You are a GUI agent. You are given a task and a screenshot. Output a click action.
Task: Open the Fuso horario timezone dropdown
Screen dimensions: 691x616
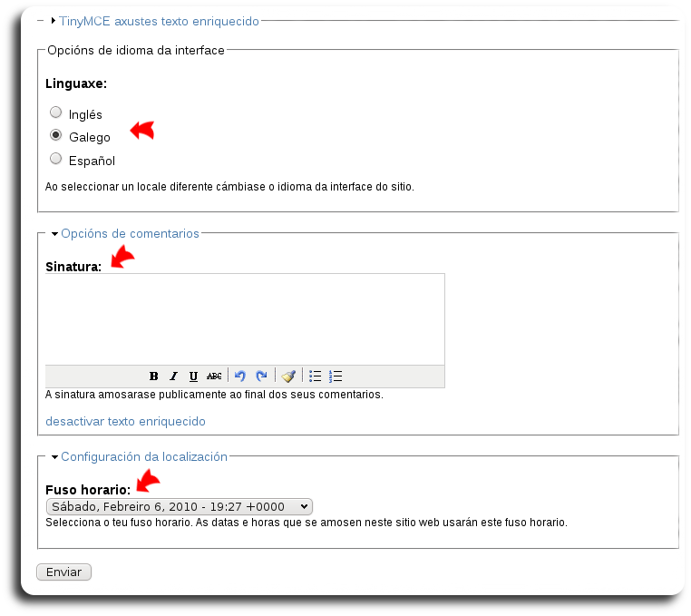tap(180, 506)
